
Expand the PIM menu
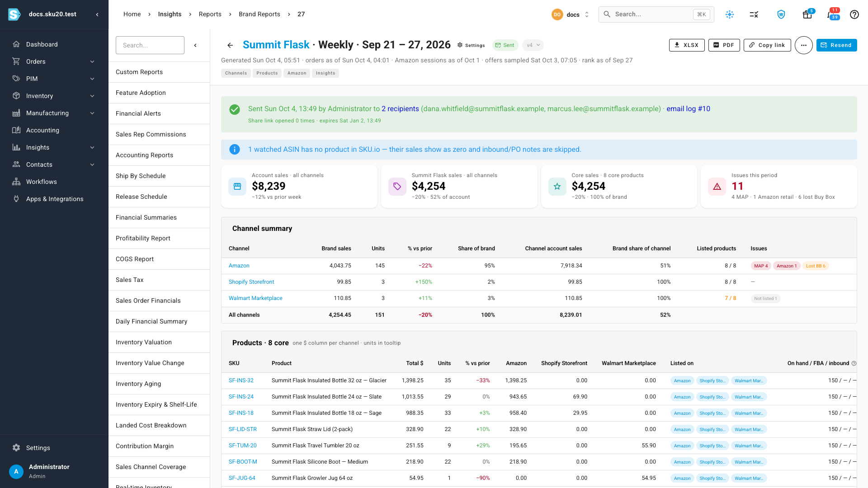[x=92, y=79]
